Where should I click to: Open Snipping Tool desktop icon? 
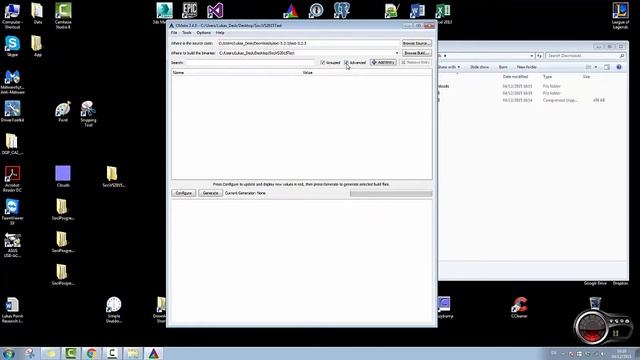pos(88,113)
